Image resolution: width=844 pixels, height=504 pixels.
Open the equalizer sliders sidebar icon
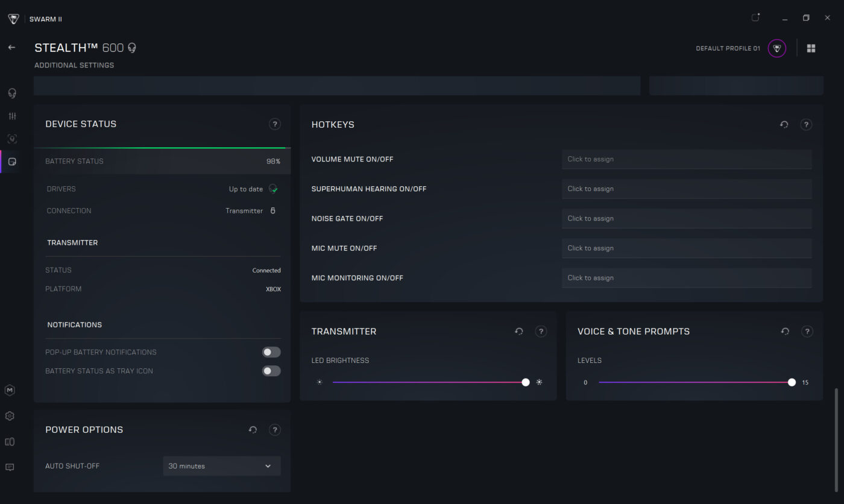(12, 116)
